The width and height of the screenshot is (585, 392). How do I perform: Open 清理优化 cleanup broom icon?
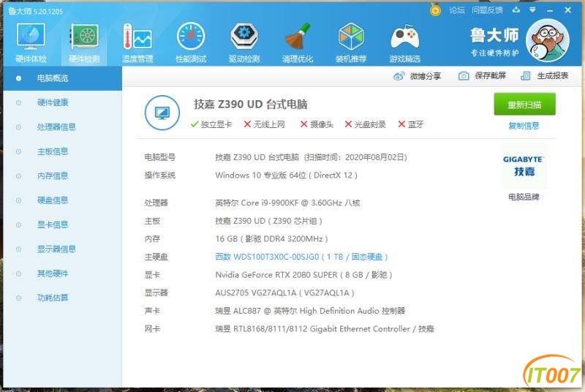tap(298, 43)
